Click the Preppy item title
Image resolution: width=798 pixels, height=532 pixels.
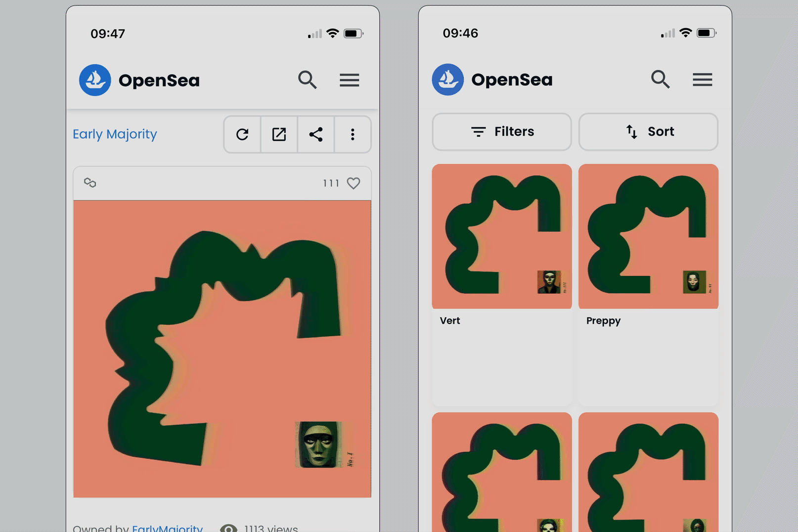(x=603, y=321)
